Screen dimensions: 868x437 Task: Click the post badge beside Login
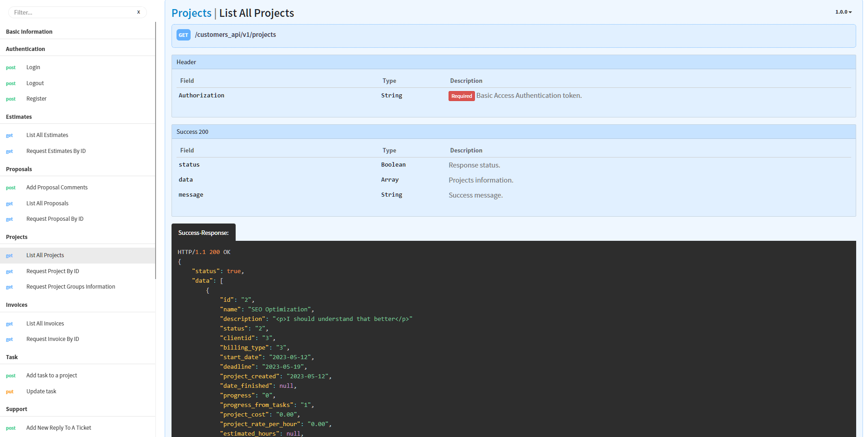pos(10,67)
